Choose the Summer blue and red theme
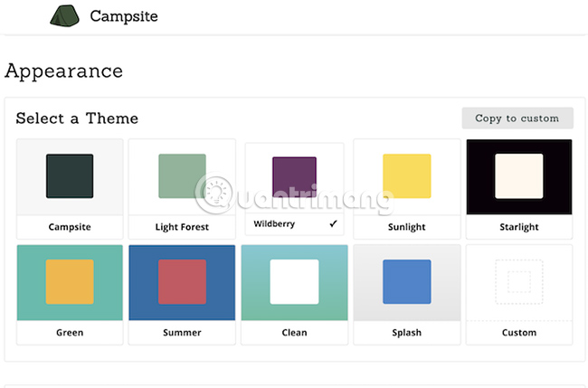The height and width of the screenshot is (388, 588). click(x=182, y=282)
